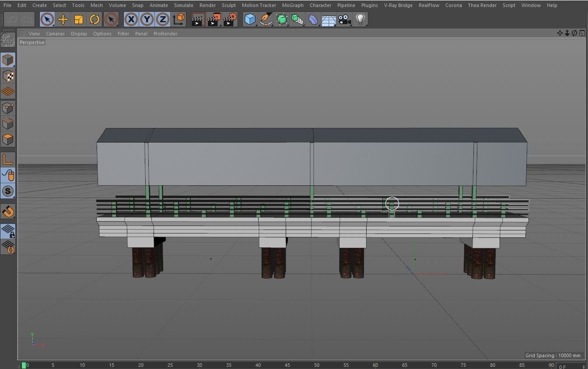588x369 pixels.
Task: Click Planar Workplane grid rotate icon
Action: point(8,247)
